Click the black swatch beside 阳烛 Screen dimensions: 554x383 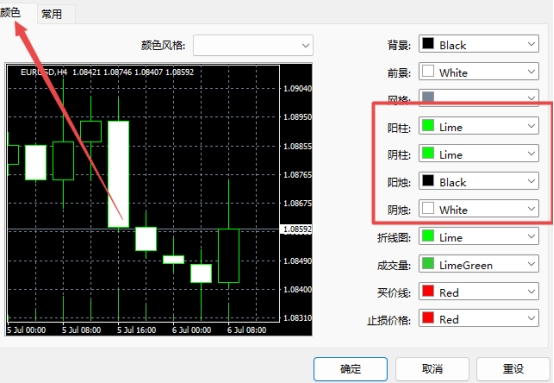pyautogui.click(x=428, y=180)
